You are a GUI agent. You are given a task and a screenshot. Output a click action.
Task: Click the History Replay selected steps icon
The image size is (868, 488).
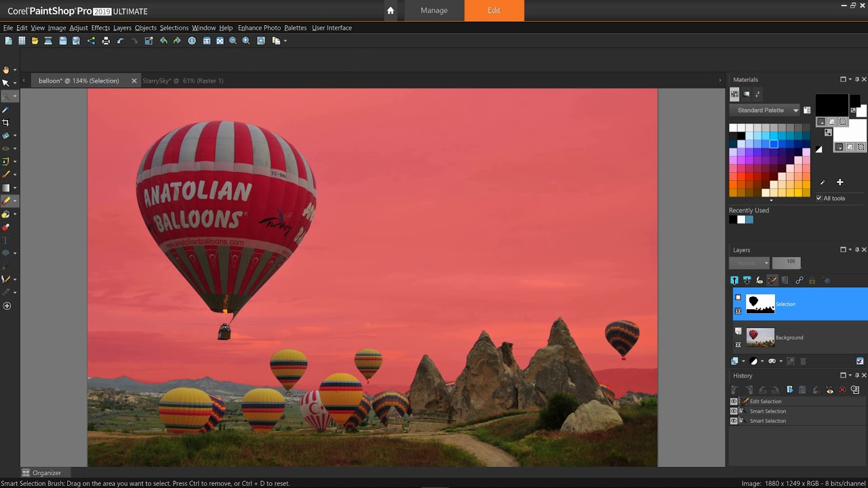(789, 390)
